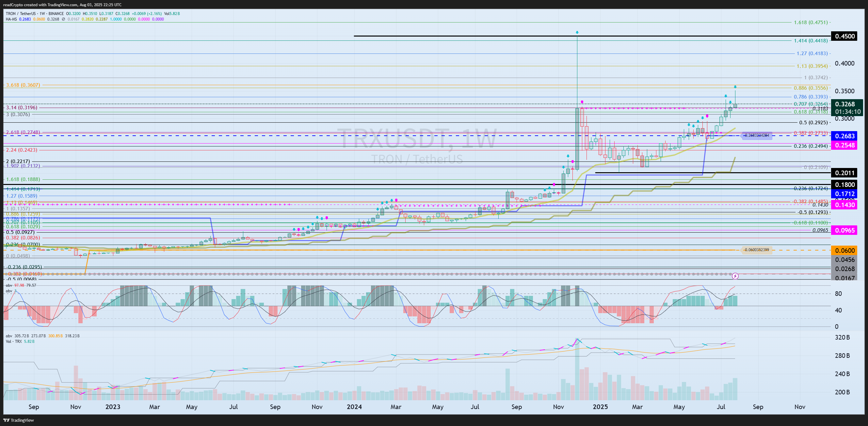Click the 3 (0.3076) left Fibonacci label
Viewport: 868px width, 426px height.
pos(18,114)
